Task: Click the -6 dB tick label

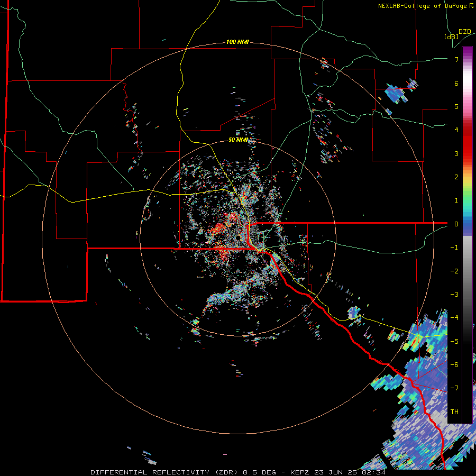Action: (454, 365)
